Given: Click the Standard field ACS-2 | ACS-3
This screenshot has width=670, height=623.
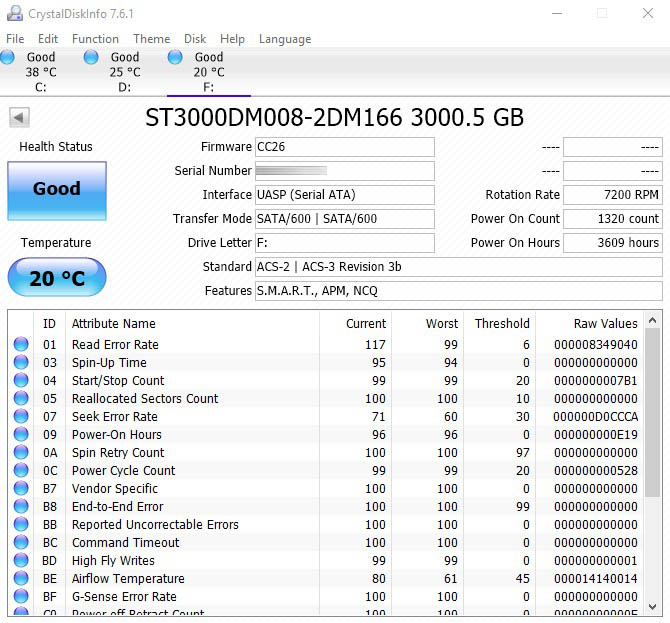Looking at the screenshot, I should point(459,267).
